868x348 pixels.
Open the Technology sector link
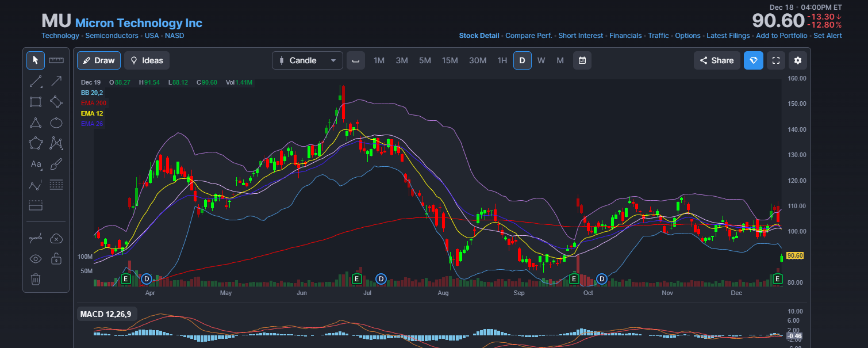click(x=60, y=36)
